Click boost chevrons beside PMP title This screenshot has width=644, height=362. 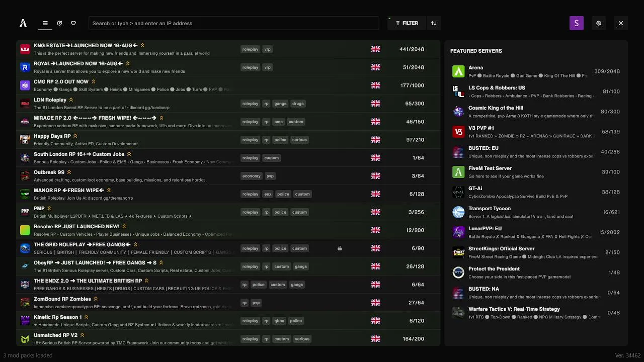(x=49, y=209)
